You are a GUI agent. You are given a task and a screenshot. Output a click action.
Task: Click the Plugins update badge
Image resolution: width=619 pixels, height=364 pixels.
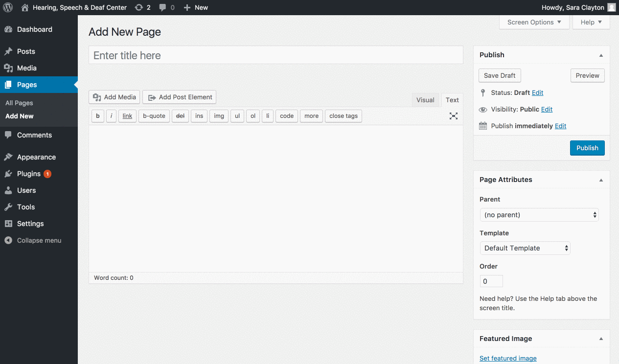pos(47,174)
